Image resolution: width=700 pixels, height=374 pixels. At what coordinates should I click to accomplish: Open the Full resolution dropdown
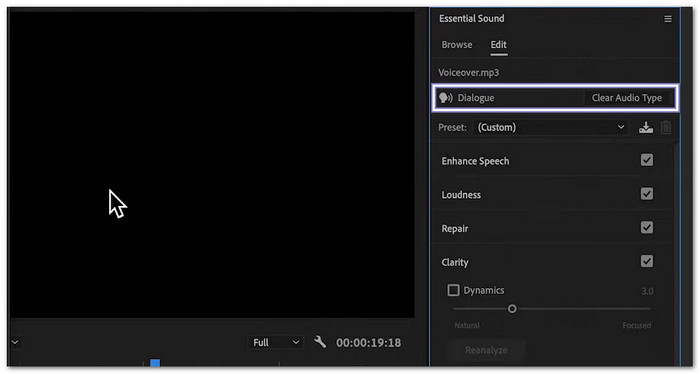click(275, 342)
